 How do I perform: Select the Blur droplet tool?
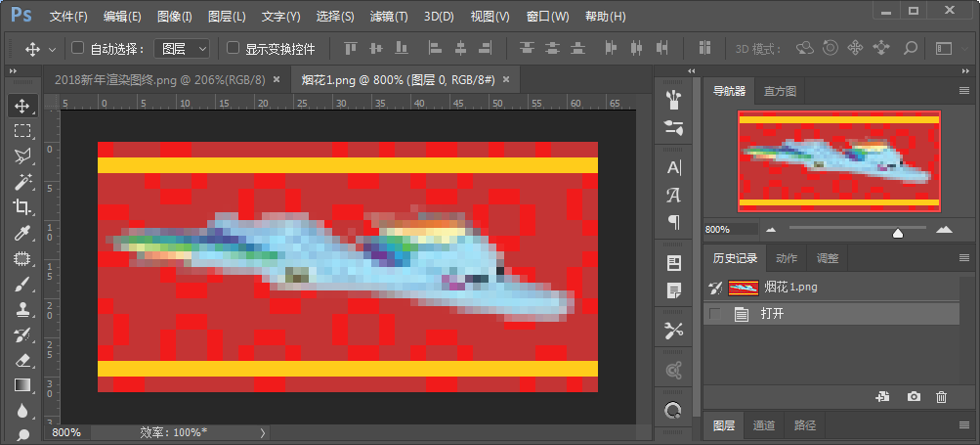(x=22, y=410)
